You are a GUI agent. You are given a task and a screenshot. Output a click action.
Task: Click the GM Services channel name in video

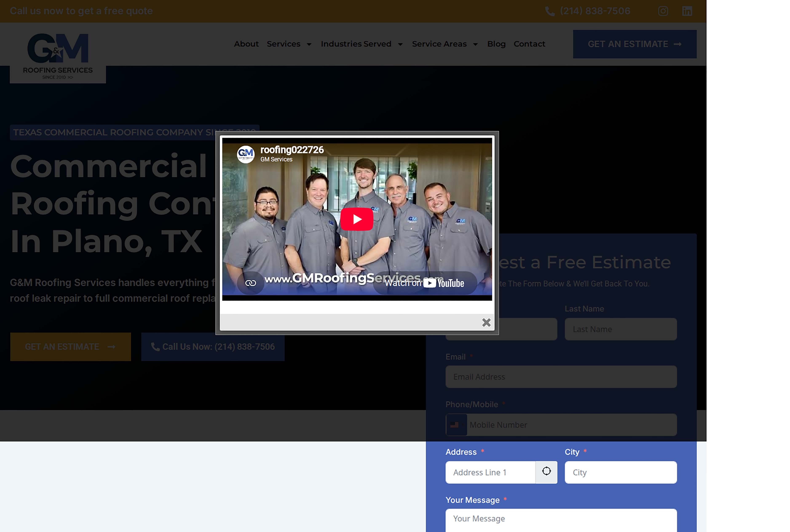[x=276, y=159]
